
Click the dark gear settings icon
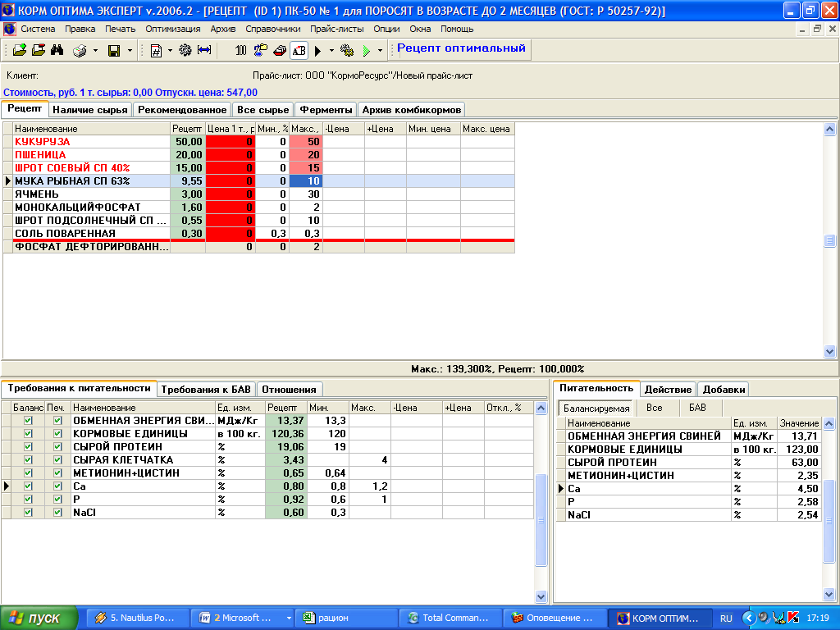[x=185, y=50]
